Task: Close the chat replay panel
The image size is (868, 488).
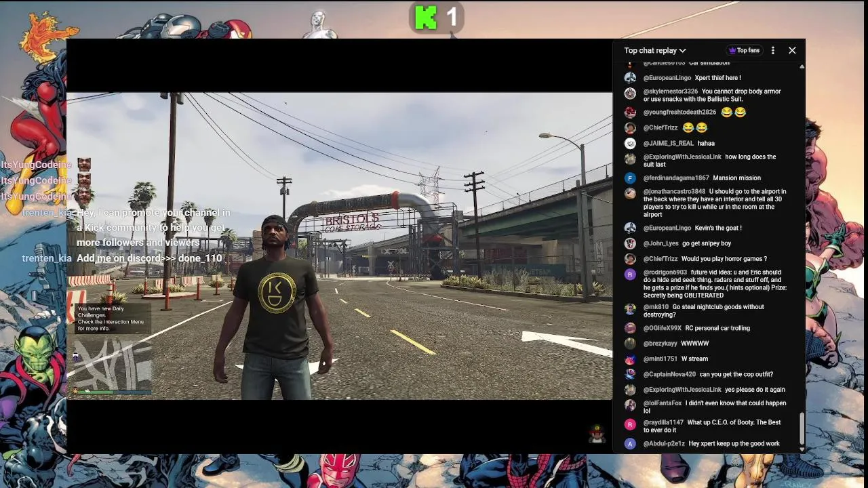Action: click(792, 50)
